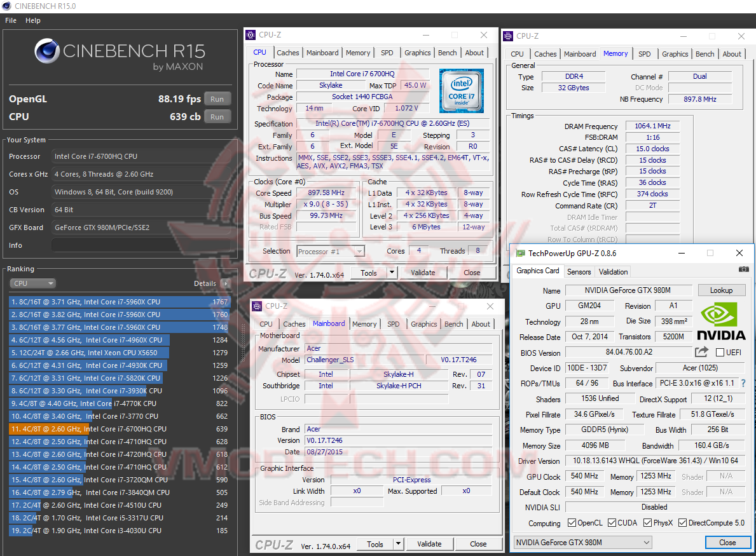This screenshot has height=556, width=756.
Task: Open the CPU ranking dropdown in Cinebench
Action: (32, 283)
